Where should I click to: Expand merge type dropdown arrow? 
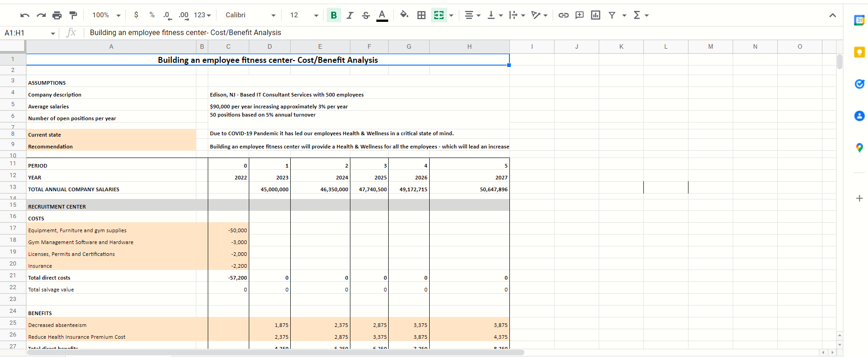coord(451,15)
